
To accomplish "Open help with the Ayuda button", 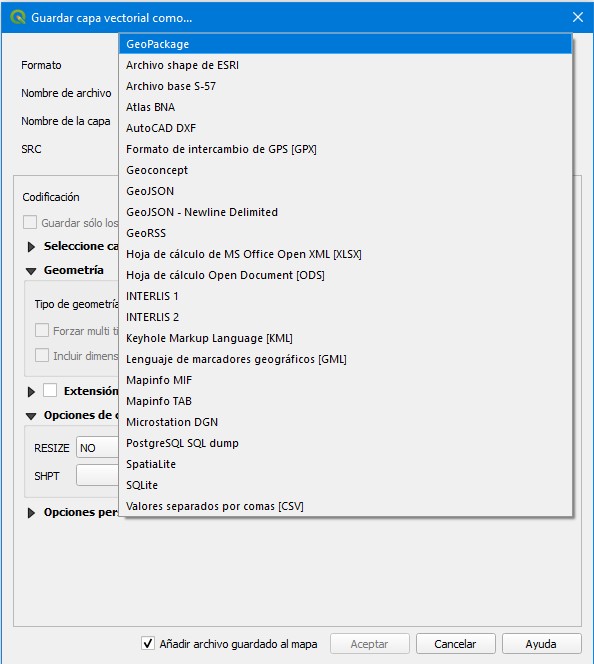I will [x=541, y=644].
